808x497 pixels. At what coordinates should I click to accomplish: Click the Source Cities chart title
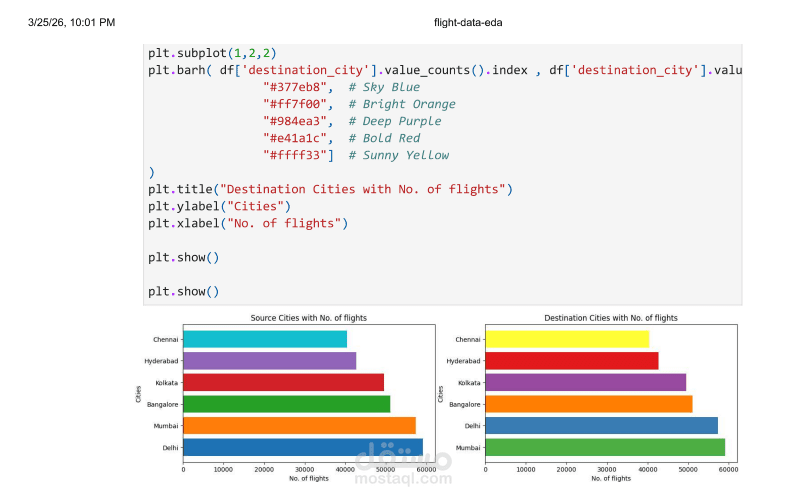tap(309, 318)
